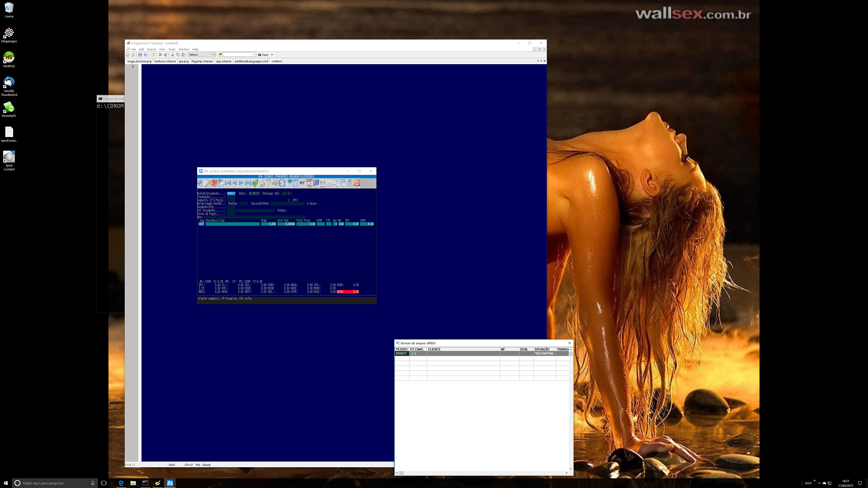Click the red delete record icon
Screen dimensions: 868x488
point(214,183)
